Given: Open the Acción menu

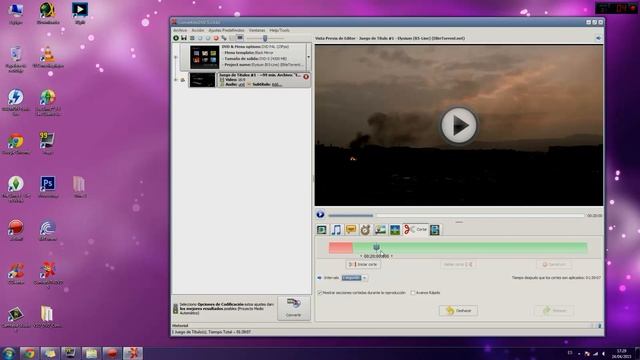Looking at the screenshot, I should click(x=198, y=31).
